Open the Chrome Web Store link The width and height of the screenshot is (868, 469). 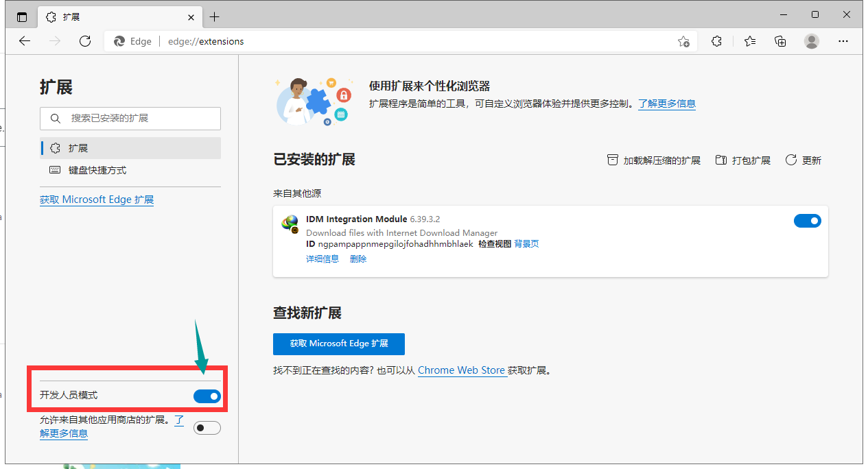point(461,370)
